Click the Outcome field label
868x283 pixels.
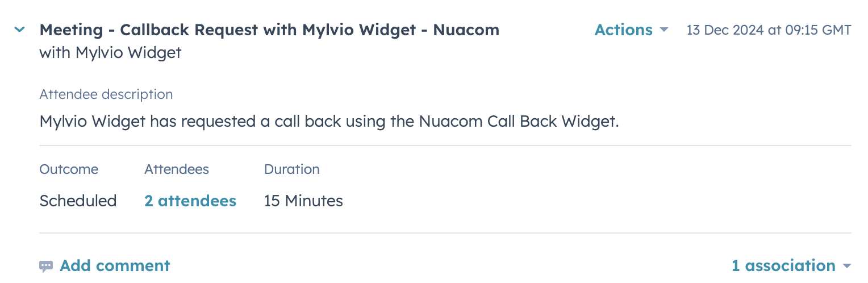point(69,169)
